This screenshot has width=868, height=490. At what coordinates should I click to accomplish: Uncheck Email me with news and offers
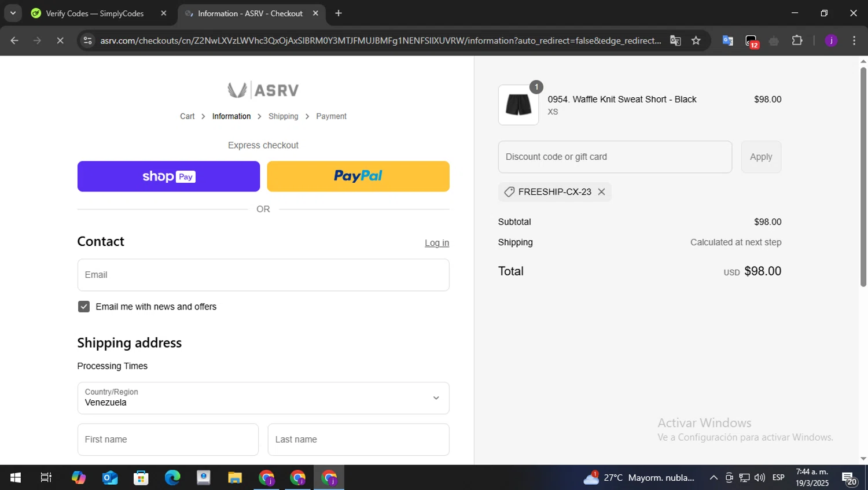click(x=84, y=307)
